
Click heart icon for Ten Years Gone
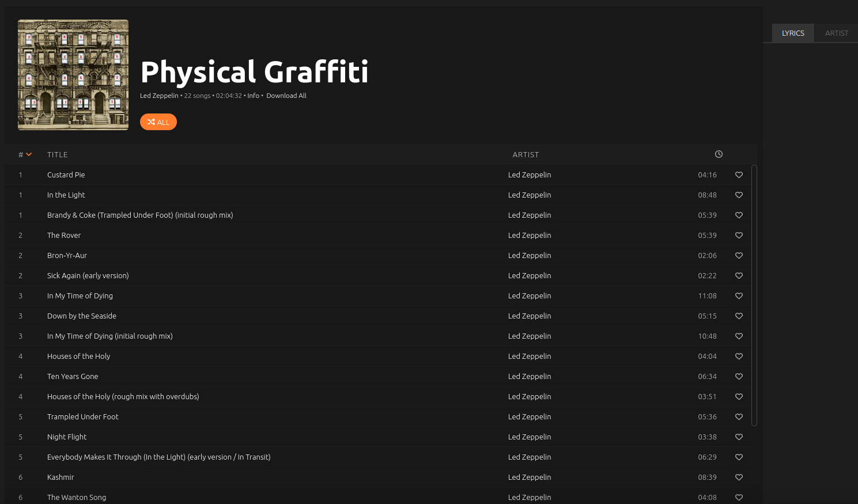pyautogui.click(x=739, y=377)
